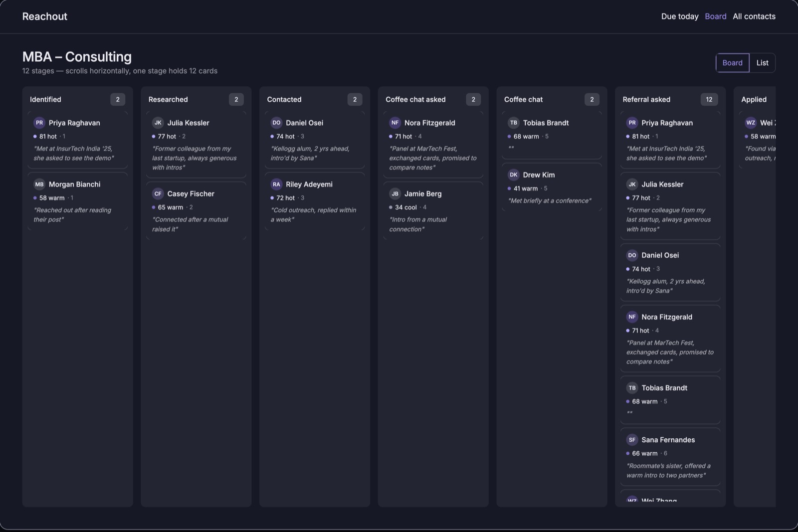This screenshot has height=532, width=798.
Task: Open Julia Kessler card in Researched
Action: point(196,145)
